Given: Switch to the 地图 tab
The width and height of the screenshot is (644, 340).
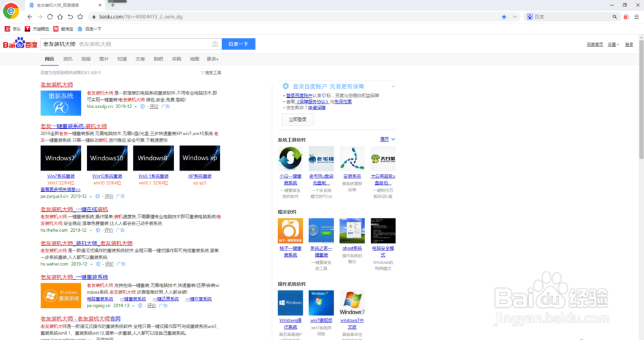Looking at the screenshot, I should point(194,59).
